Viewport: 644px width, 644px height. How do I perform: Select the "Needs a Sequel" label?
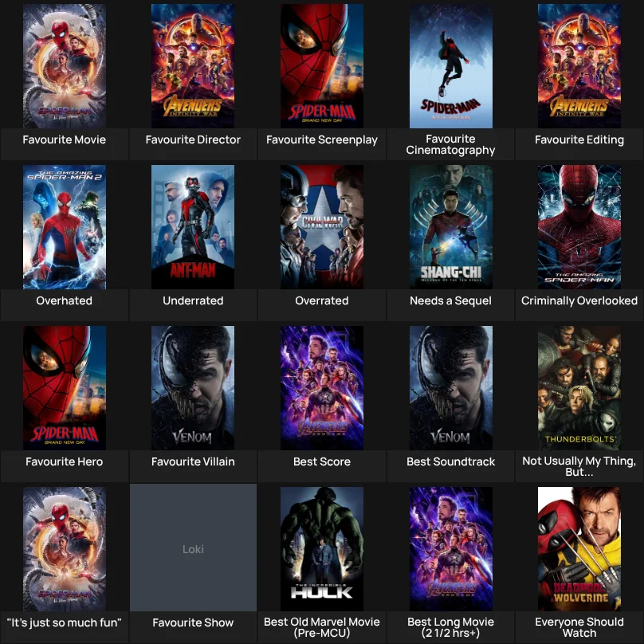coord(450,300)
